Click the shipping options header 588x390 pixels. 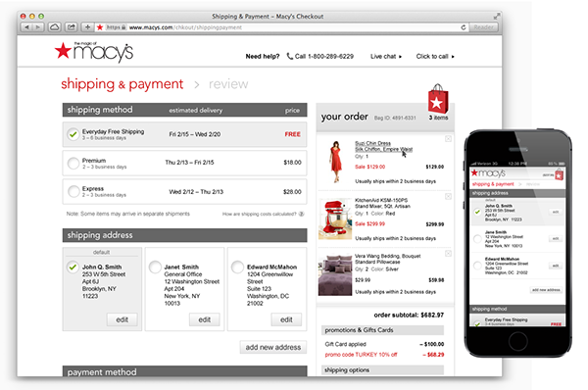[382, 369]
